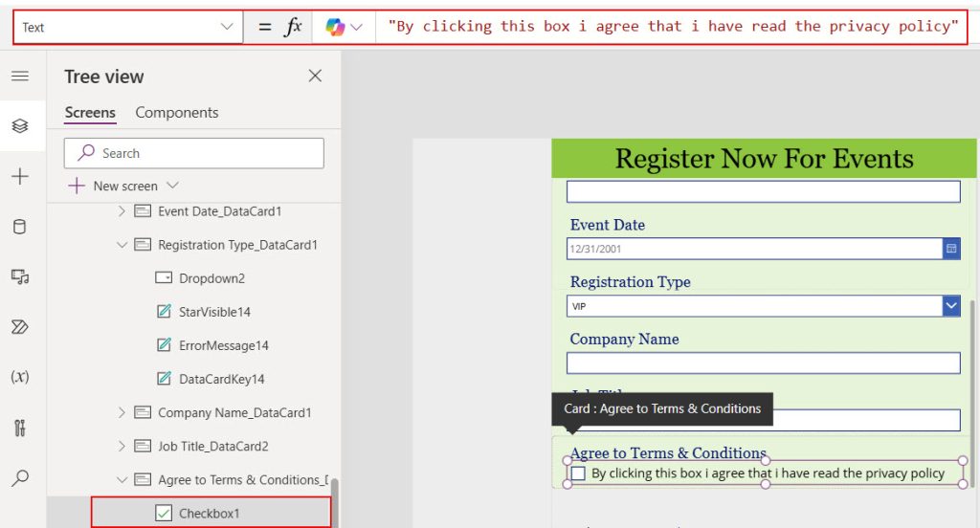Click the Registration Type field label
The width and height of the screenshot is (980, 528).
coord(630,282)
